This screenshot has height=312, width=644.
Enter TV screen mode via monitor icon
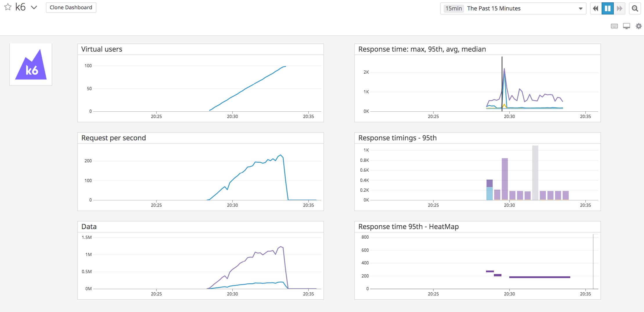[x=627, y=26]
